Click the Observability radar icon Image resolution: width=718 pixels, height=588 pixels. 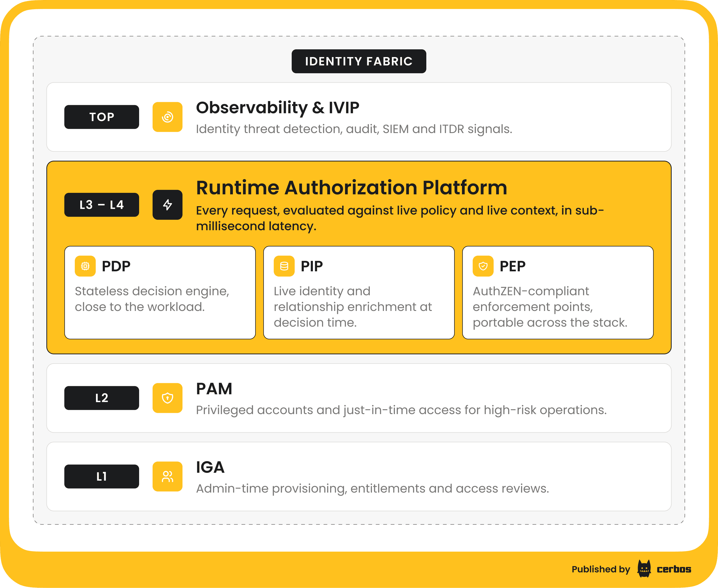point(167,117)
